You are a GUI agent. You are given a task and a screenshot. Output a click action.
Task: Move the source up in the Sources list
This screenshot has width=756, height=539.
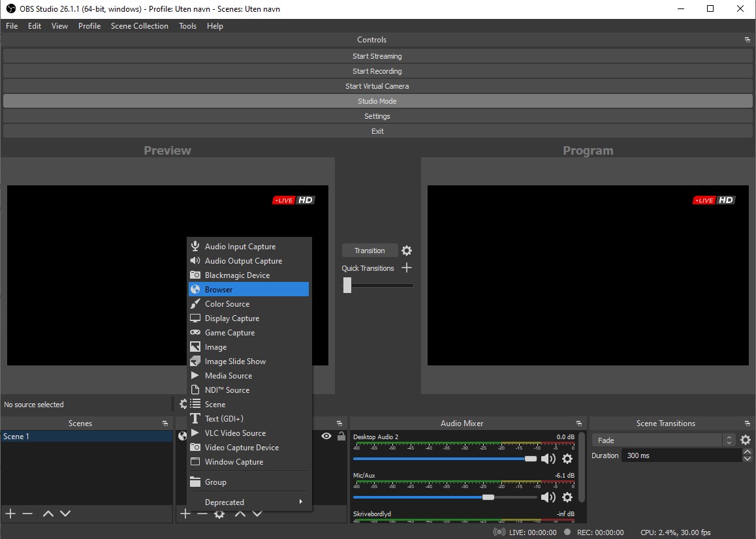pyautogui.click(x=240, y=514)
